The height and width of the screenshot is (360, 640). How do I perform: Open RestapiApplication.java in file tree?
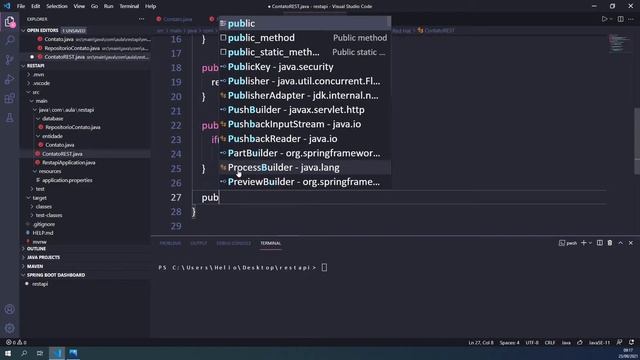point(69,162)
